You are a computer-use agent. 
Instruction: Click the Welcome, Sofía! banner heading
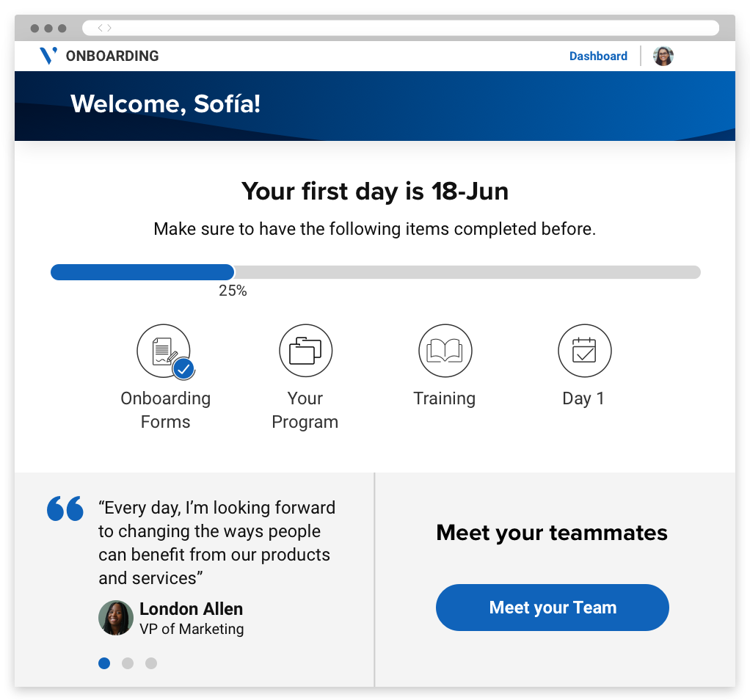[x=166, y=103]
